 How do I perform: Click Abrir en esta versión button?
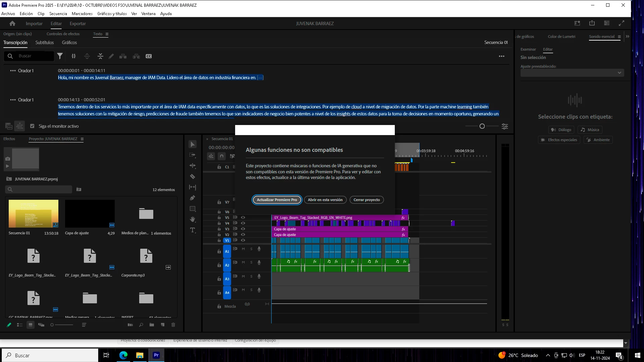325,200
